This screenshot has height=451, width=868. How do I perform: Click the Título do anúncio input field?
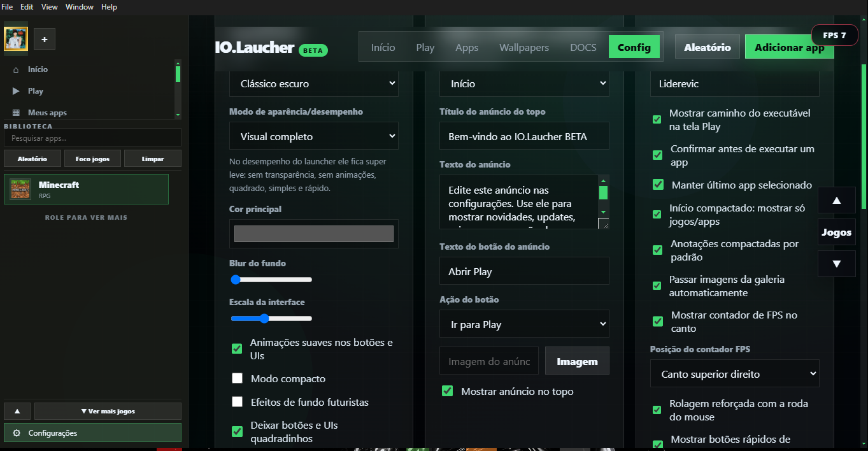[x=524, y=136]
